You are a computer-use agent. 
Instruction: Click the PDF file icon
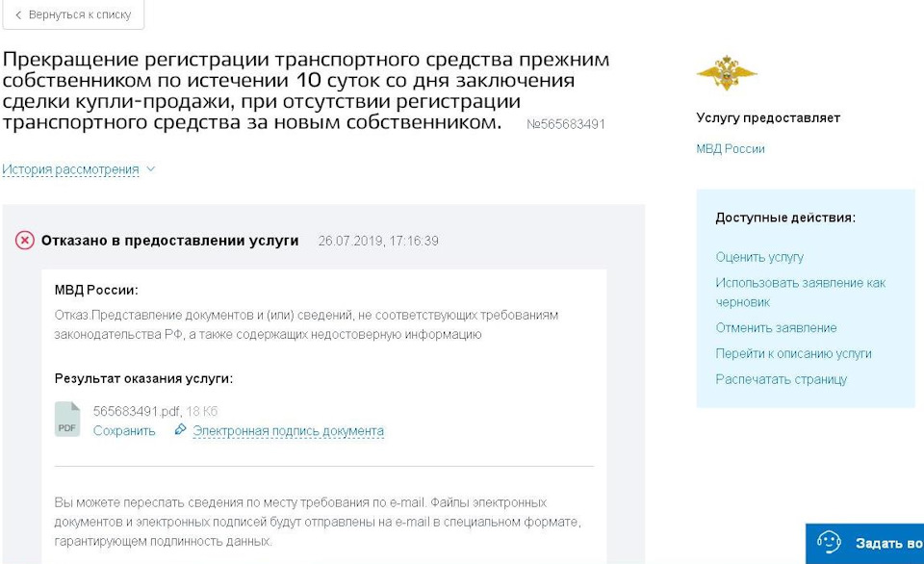coord(67,419)
